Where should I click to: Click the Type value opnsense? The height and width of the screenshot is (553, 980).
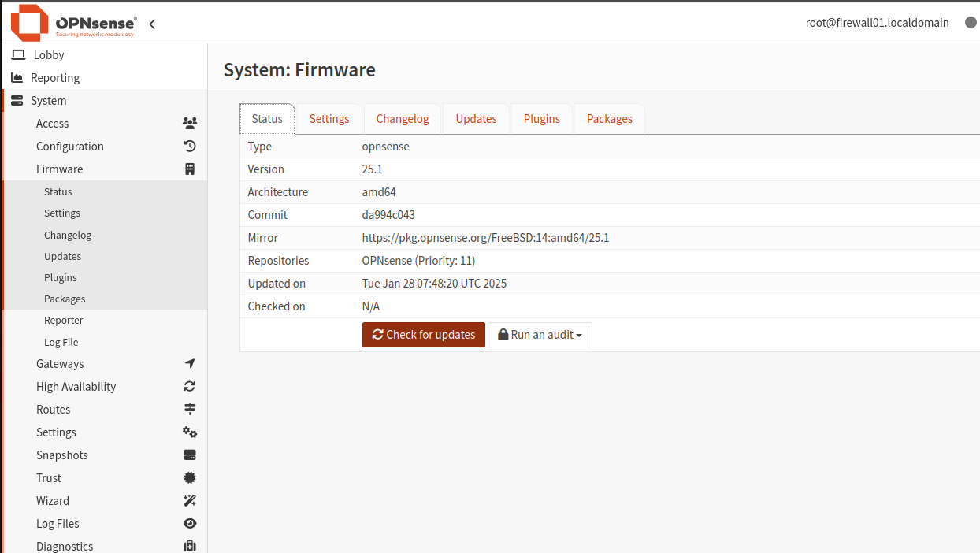pos(386,147)
